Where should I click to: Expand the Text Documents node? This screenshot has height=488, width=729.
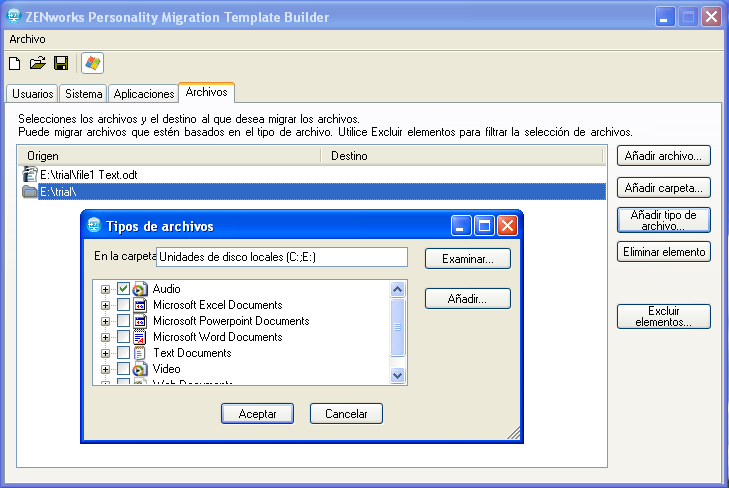(x=106, y=353)
